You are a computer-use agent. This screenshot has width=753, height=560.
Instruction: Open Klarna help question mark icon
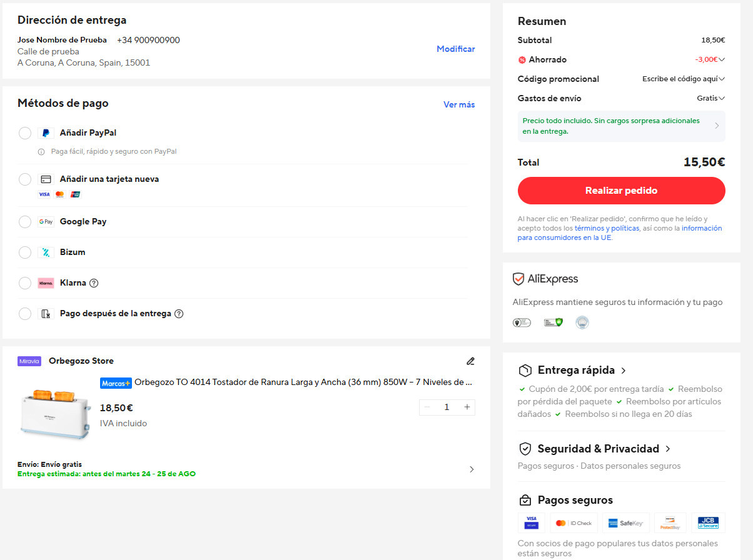pos(94,283)
